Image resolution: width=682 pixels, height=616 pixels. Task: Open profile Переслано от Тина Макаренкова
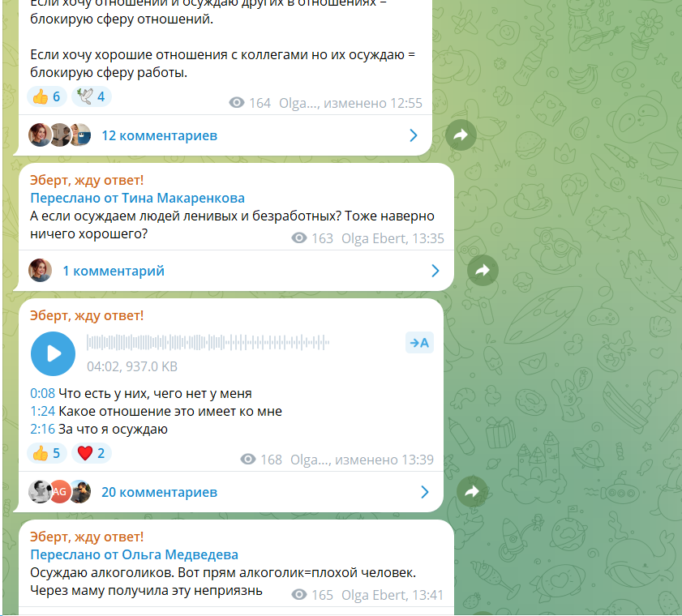[137, 199]
